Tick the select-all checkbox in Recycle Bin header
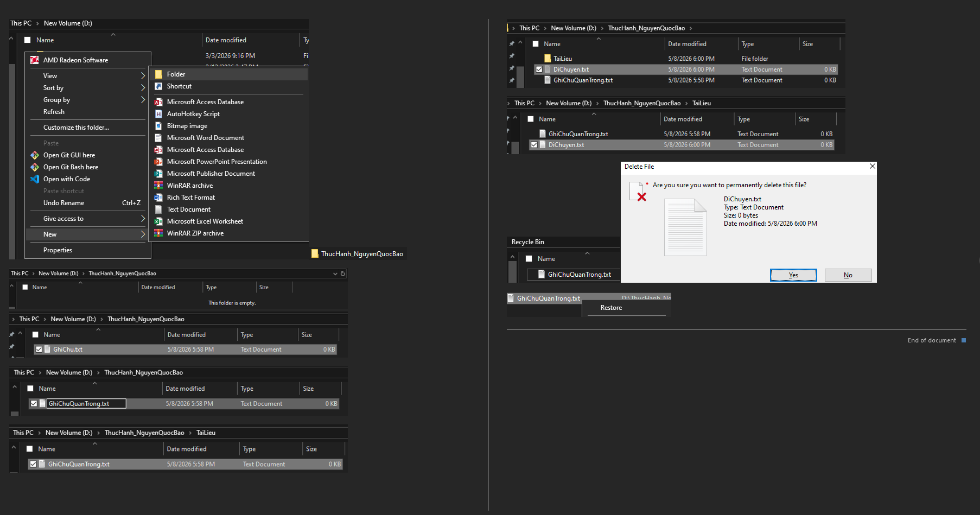This screenshot has width=980, height=515. (529, 259)
